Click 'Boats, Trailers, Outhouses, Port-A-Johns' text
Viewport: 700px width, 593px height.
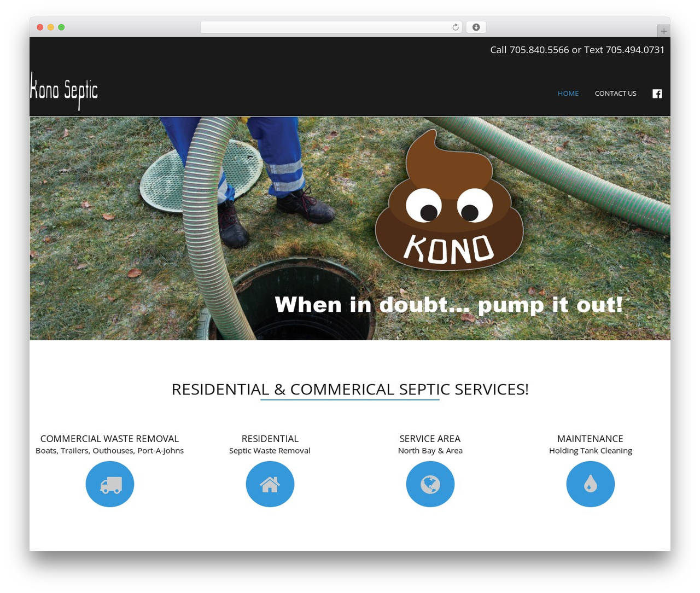[x=109, y=451]
